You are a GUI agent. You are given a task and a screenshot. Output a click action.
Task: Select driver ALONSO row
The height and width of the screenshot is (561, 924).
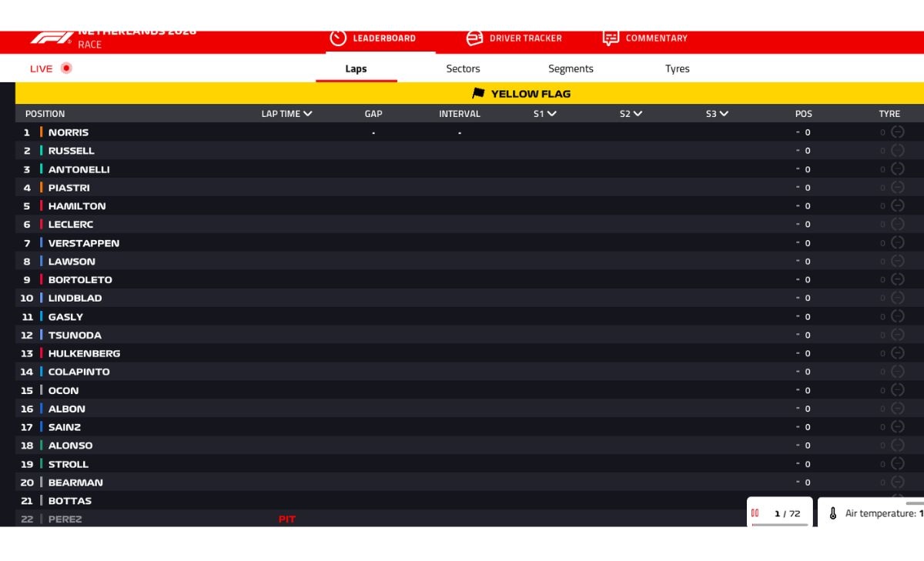(470, 446)
